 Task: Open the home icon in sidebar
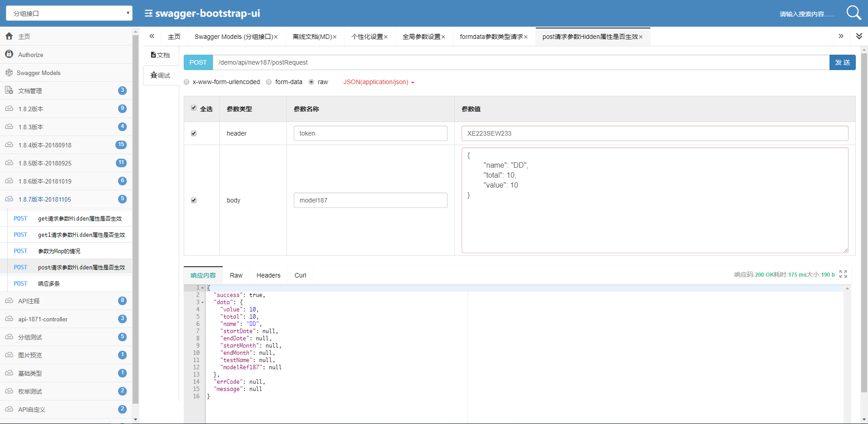pyautogui.click(x=9, y=36)
